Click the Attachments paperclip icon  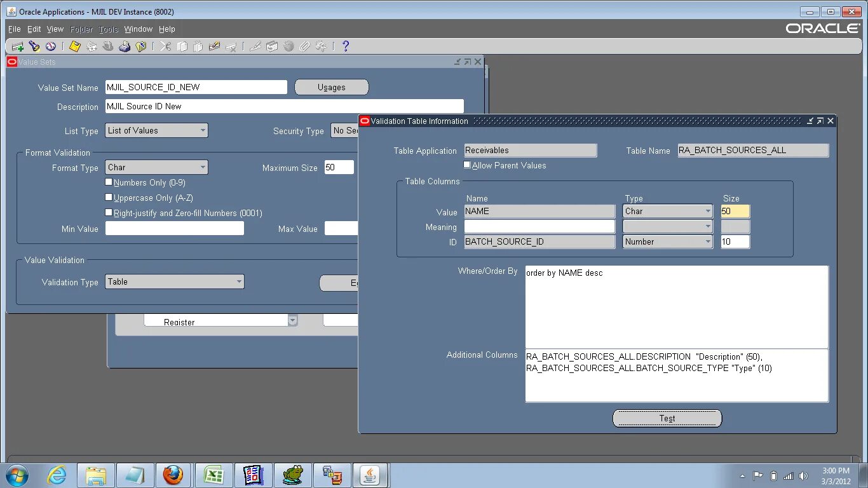[304, 46]
